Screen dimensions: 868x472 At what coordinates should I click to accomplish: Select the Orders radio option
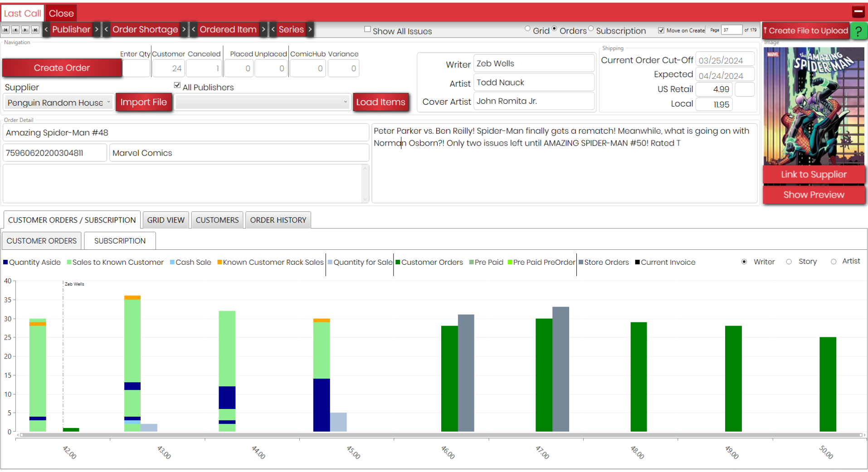pos(554,29)
